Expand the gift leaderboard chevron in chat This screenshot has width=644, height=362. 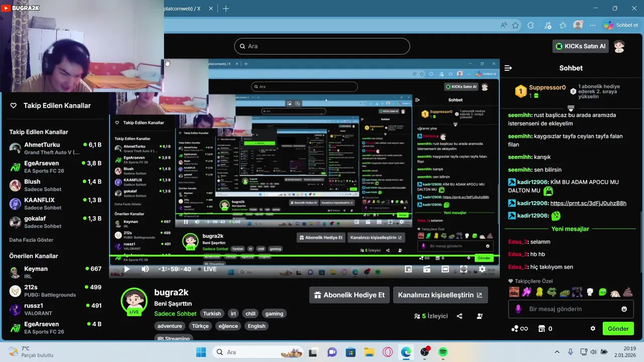(571, 108)
